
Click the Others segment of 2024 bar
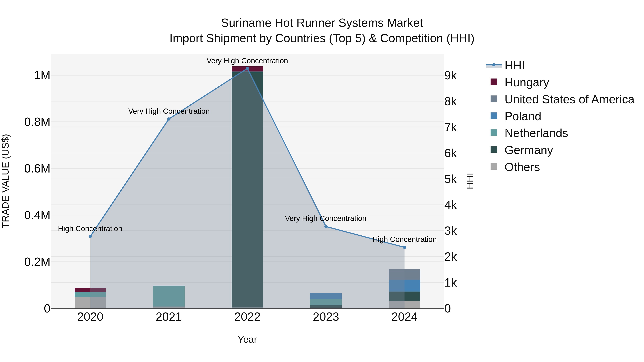(x=404, y=305)
